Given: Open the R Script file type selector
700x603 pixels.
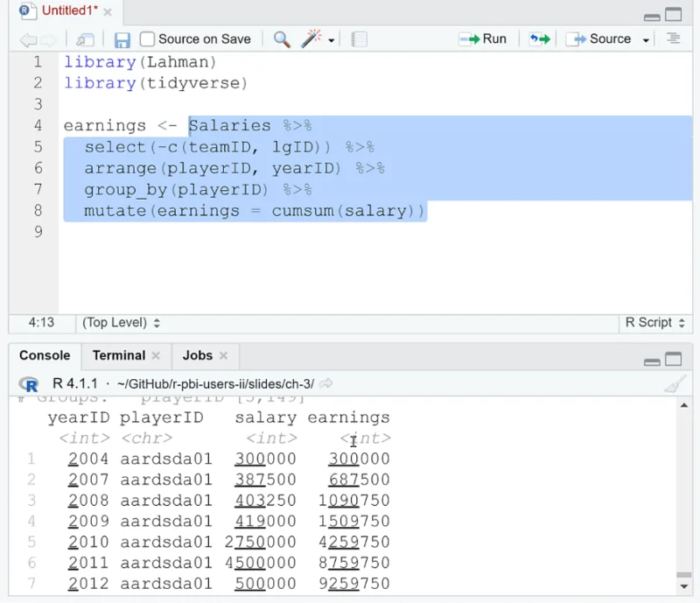Looking at the screenshot, I should click(x=654, y=322).
